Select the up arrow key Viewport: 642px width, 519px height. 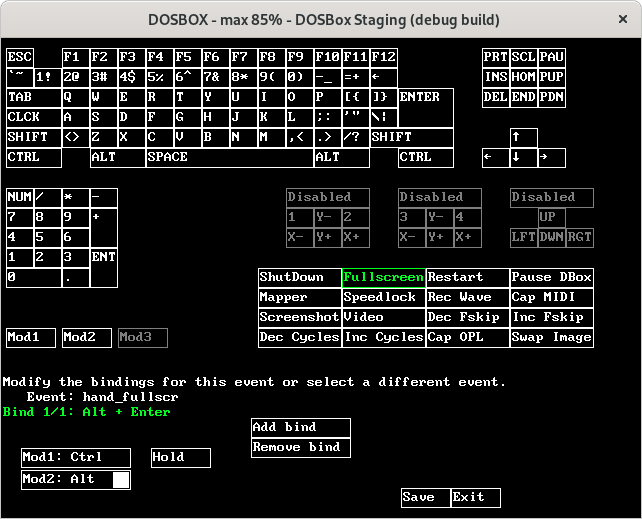pyautogui.click(x=524, y=138)
